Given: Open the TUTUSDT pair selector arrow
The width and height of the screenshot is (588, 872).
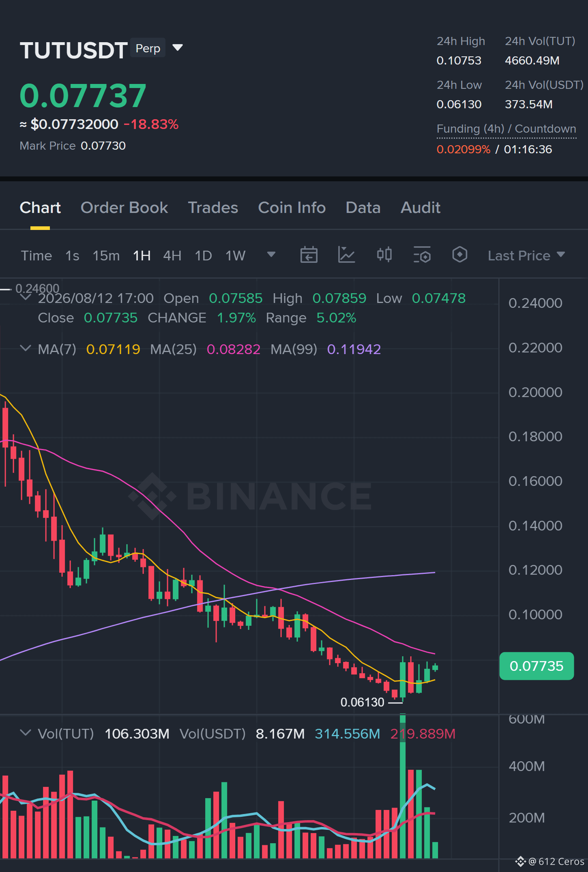Looking at the screenshot, I should tap(178, 48).
